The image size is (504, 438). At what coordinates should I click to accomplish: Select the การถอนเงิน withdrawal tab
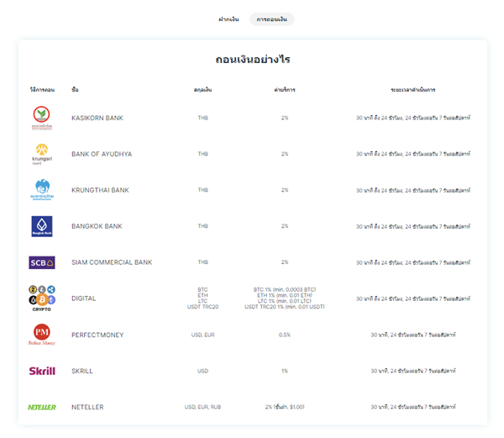pos(271,19)
